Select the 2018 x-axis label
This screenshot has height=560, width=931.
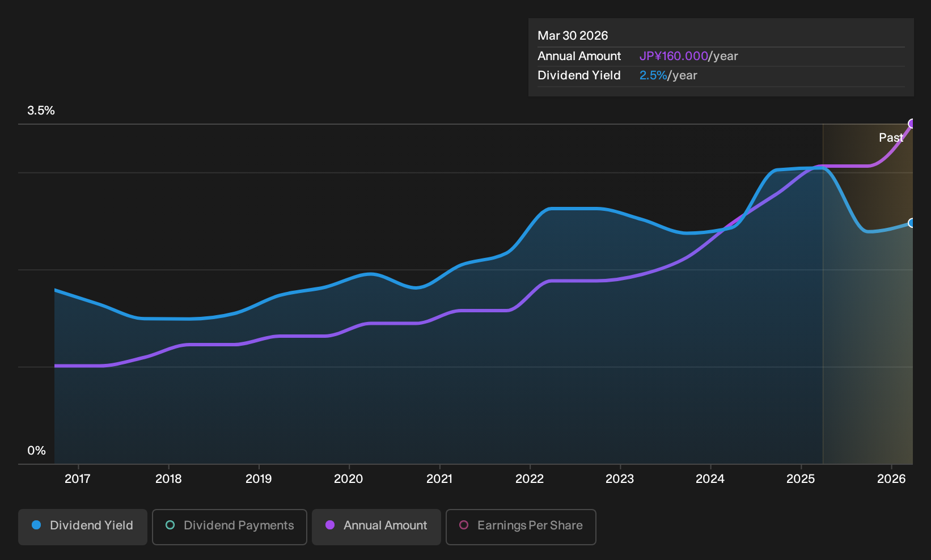pos(168,479)
